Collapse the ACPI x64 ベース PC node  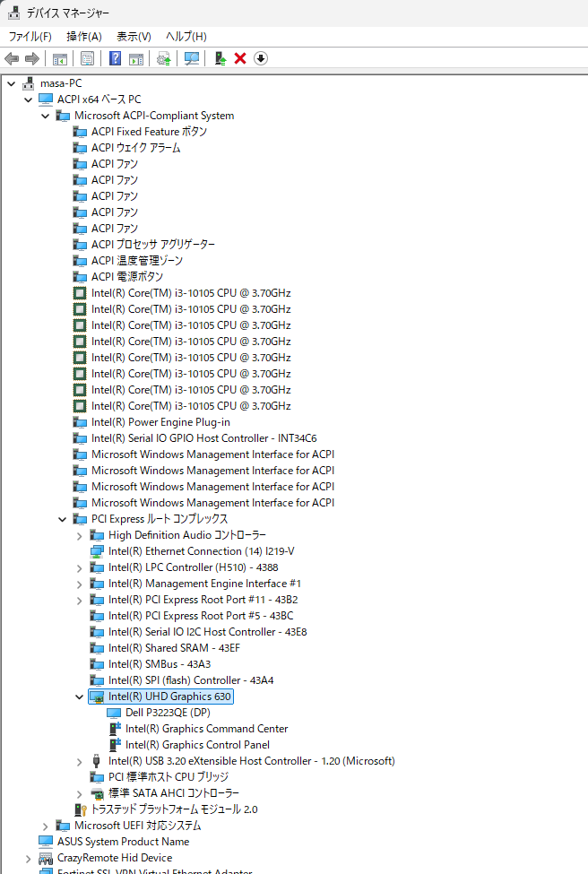[29, 100]
